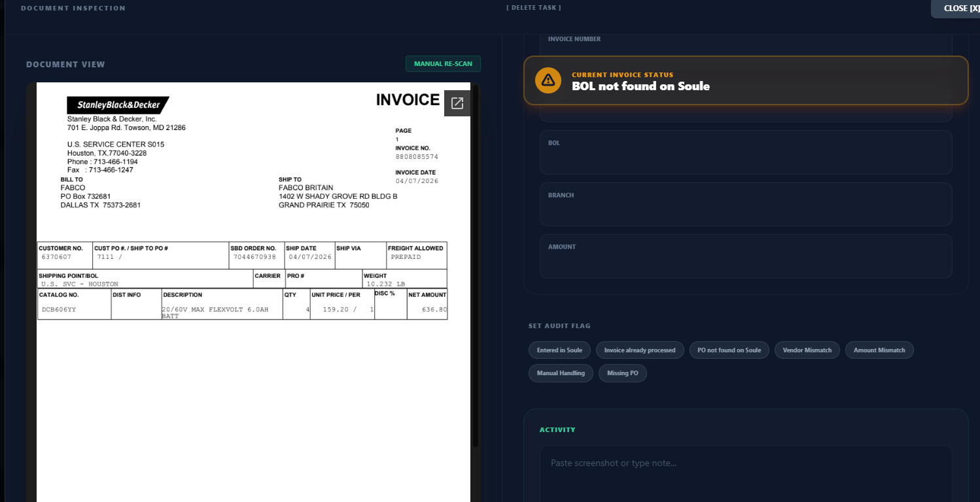Click the DOCUMENT INSPECTION header title

coord(73,8)
